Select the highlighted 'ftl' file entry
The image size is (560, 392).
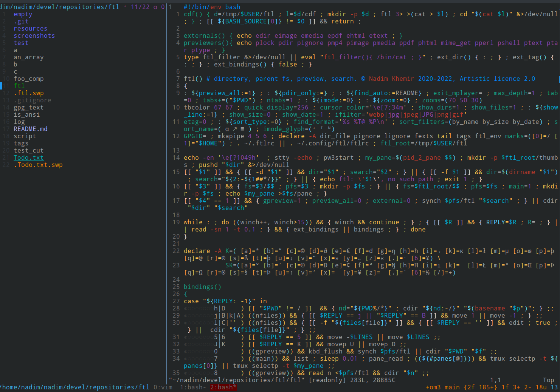pyautogui.click(x=19, y=86)
